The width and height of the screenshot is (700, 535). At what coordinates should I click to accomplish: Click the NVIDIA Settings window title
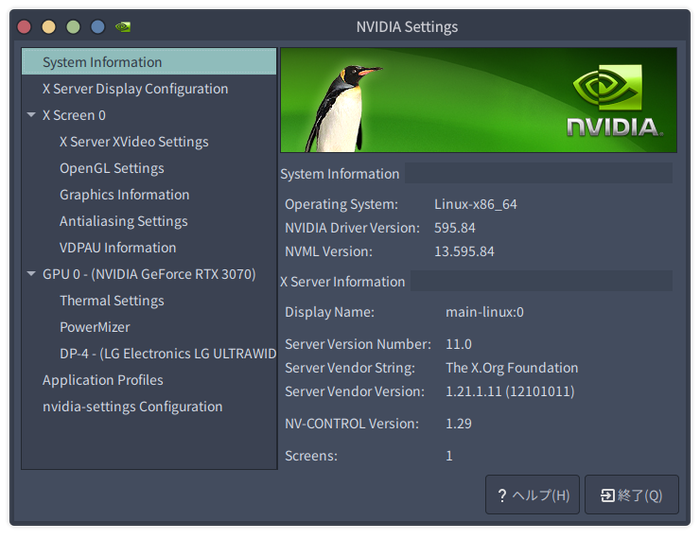coord(407,27)
